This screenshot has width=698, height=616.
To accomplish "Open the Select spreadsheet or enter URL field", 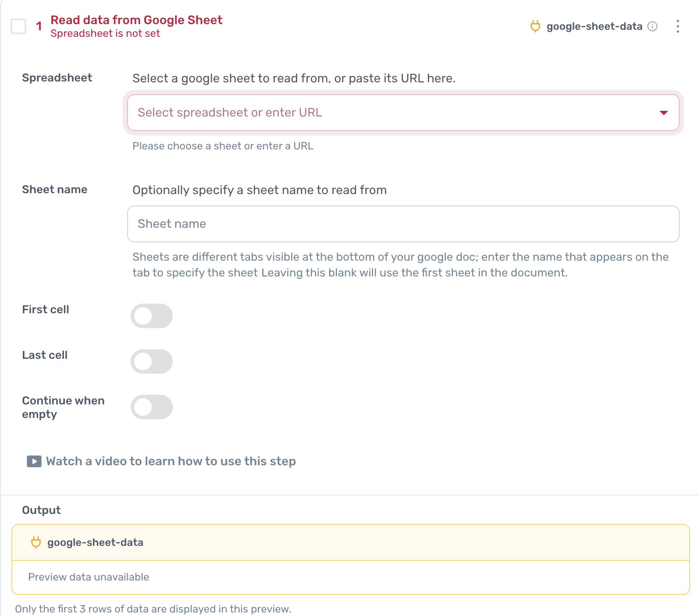I will click(x=395, y=113).
